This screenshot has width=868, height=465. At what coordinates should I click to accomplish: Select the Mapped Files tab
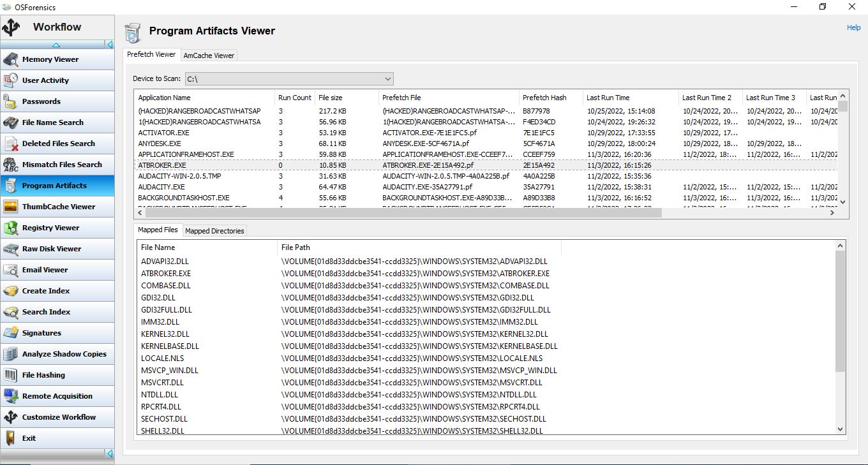[158, 230]
